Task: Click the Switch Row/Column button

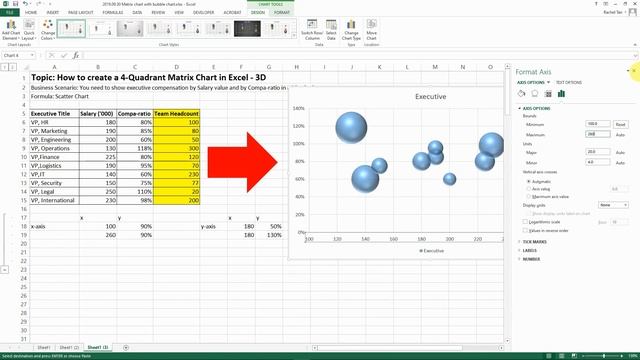Action: coord(312,30)
